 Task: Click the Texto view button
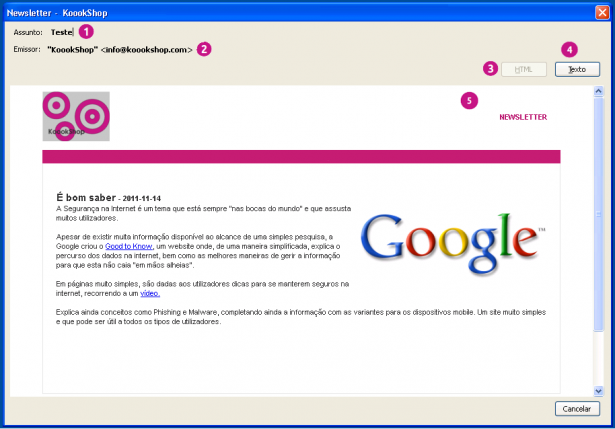point(577,69)
